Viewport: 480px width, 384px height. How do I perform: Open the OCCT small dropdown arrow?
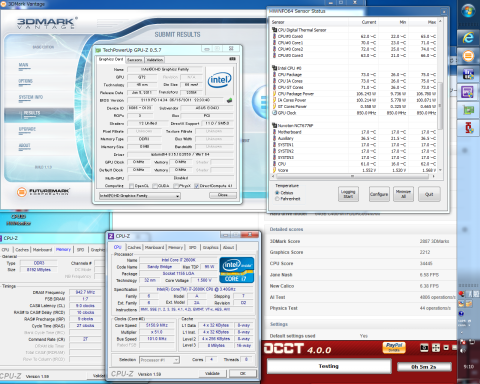coord(446,348)
